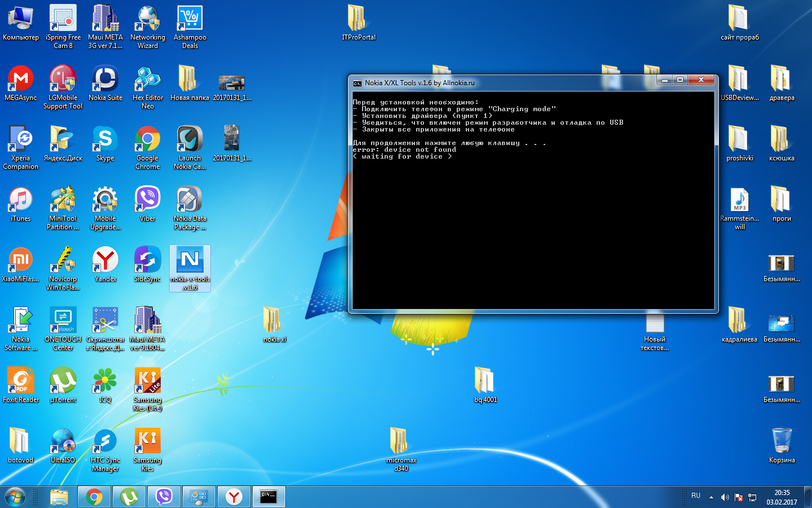Viewport: 812px width, 508px height.
Task: Click the XiaoMiFlash desktop icon
Action: click(x=21, y=261)
